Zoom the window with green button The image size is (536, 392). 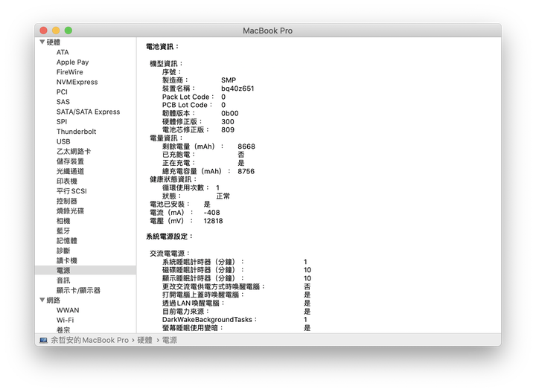(68, 30)
